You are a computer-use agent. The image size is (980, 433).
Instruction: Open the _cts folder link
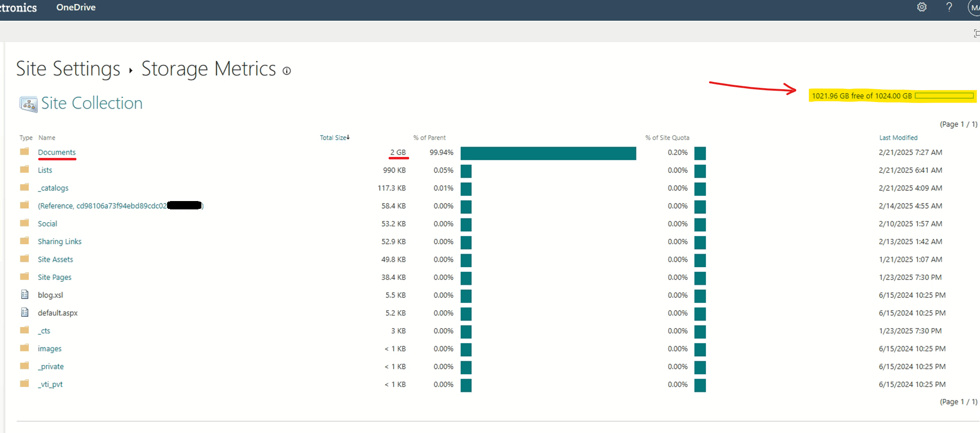[x=44, y=331]
